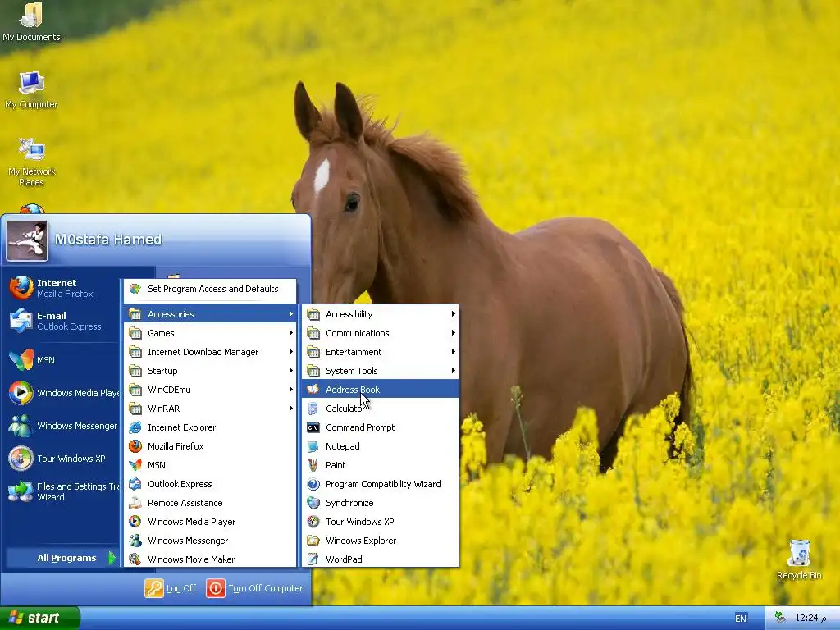This screenshot has width=840, height=630.
Task: Click the Log Off button
Action: 171,588
